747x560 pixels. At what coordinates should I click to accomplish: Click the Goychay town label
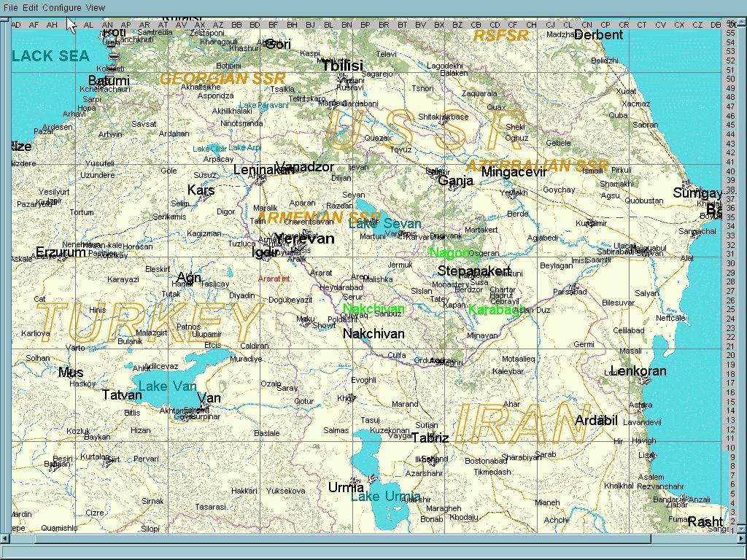coord(559,190)
